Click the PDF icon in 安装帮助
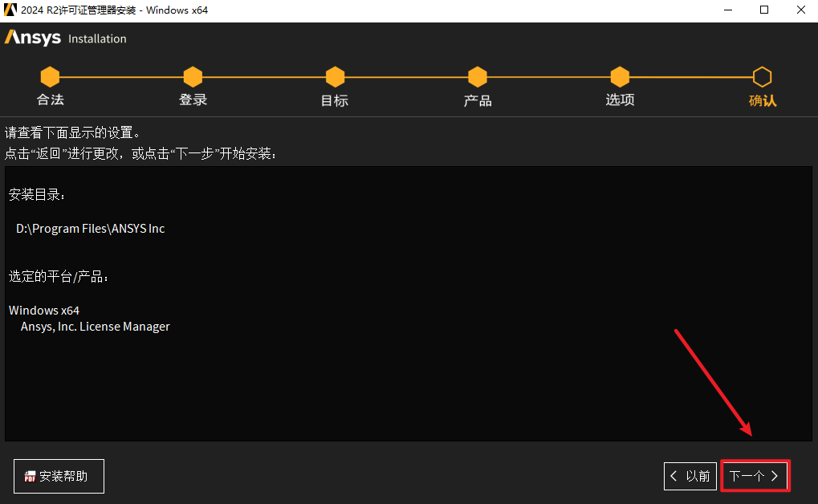 (x=31, y=477)
